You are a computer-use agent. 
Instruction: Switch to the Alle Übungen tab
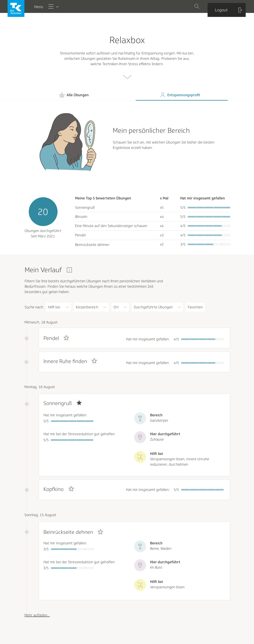pyautogui.click(x=74, y=95)
